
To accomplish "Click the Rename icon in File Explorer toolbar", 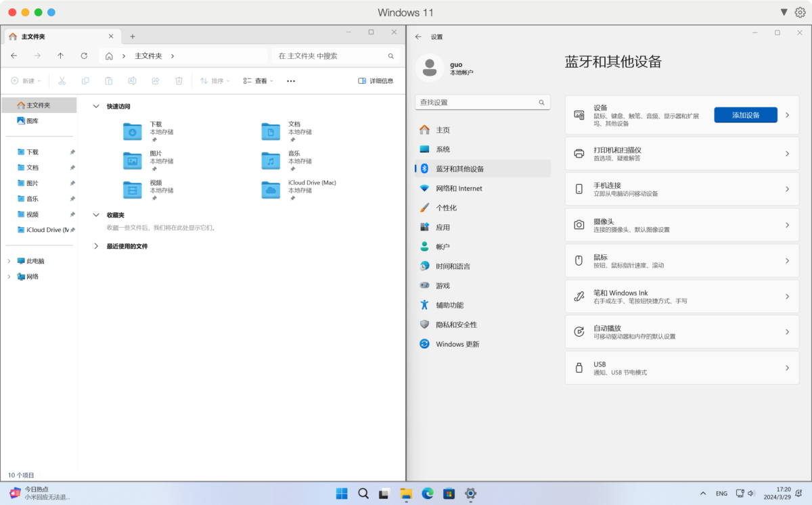I will pyautogui.click(x=132, y=81).
